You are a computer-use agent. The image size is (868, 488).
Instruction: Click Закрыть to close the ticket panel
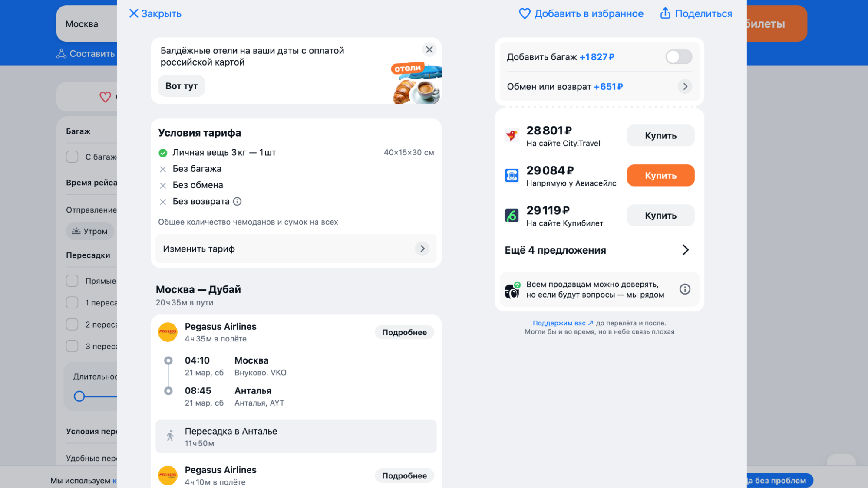coord(155,14)
